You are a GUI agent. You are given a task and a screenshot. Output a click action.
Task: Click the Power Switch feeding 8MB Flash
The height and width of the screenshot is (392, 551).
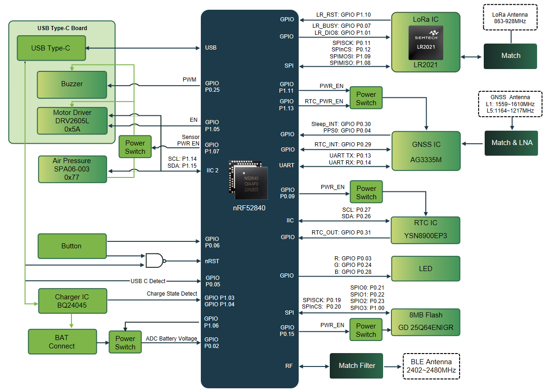click(x=366, y=329)
